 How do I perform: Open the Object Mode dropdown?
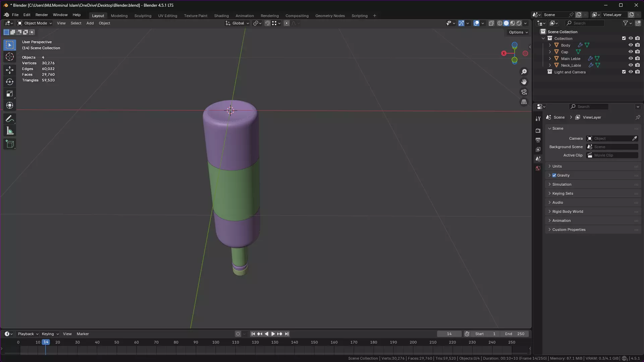point(35,23)
